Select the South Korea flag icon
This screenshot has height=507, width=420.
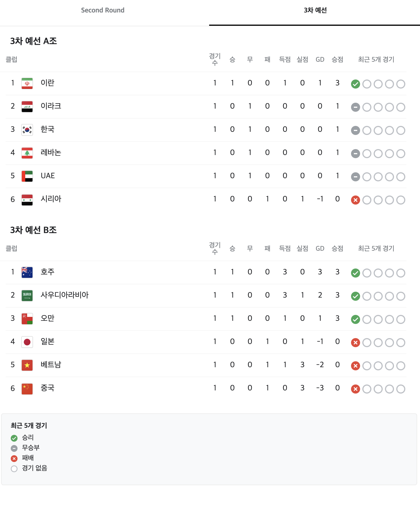pyautogui.click(x=27, y=130)
